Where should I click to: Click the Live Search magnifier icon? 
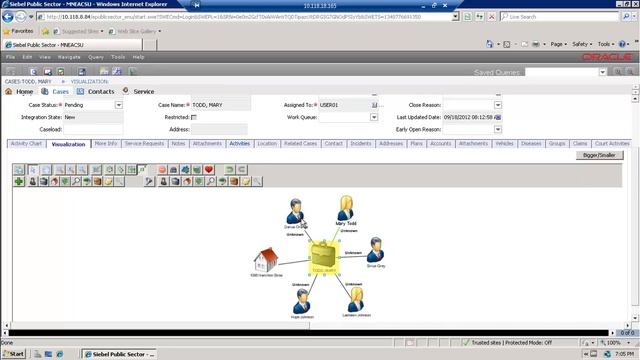click(x=626, y=17)
